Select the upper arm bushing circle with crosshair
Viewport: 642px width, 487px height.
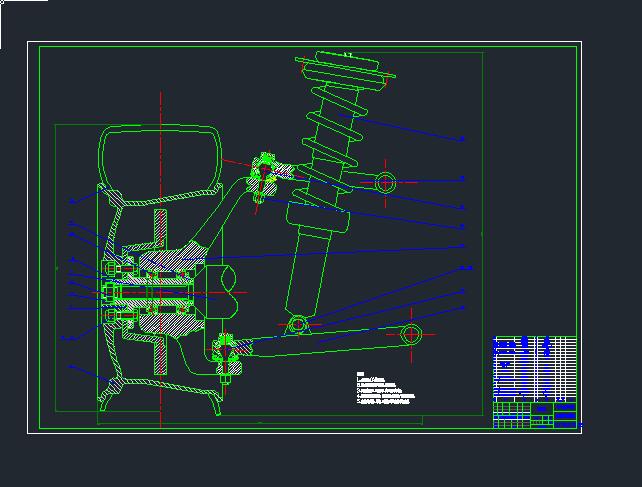coord(385,183)
